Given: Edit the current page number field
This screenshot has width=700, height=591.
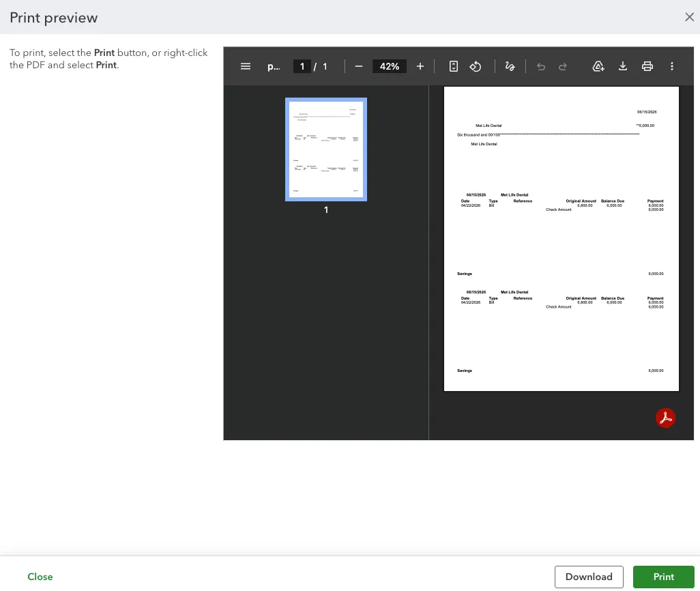Looking at the screenshot, I should click(302, 67).
